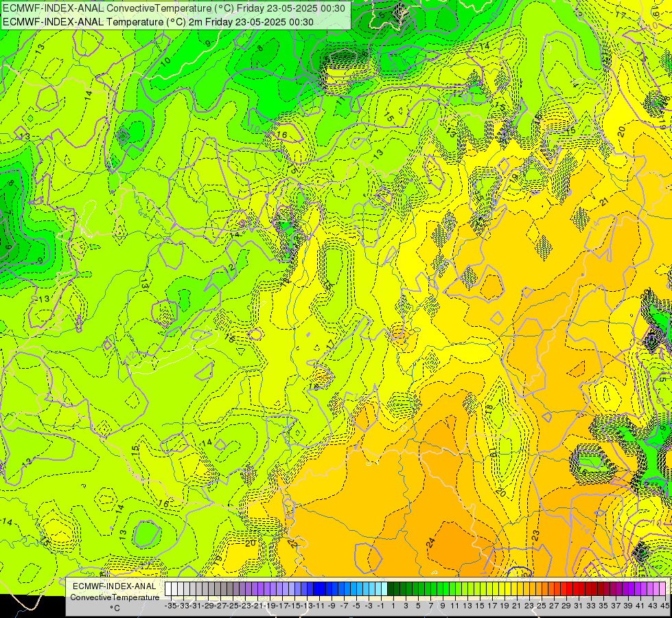Pick the dark blue legend swatch above -11
The image size is (672, 618).
point(316,588)
